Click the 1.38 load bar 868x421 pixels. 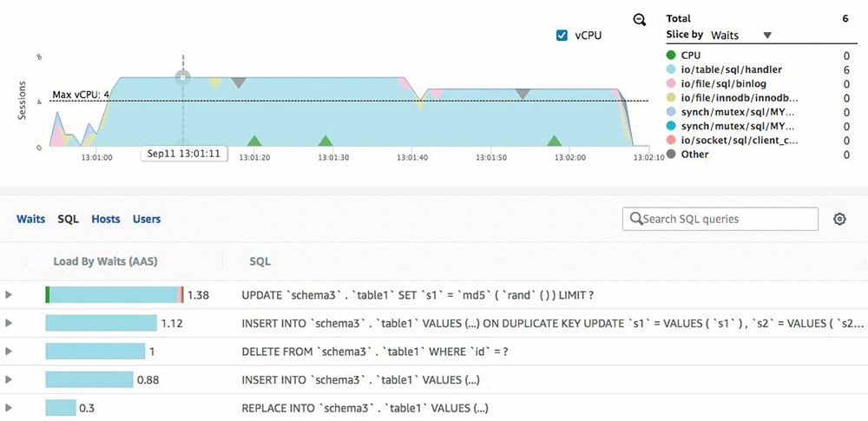114,295
